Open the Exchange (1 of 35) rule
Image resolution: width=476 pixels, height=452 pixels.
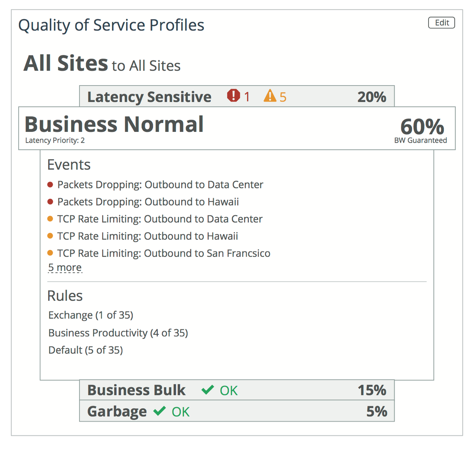tap(91, 315)
